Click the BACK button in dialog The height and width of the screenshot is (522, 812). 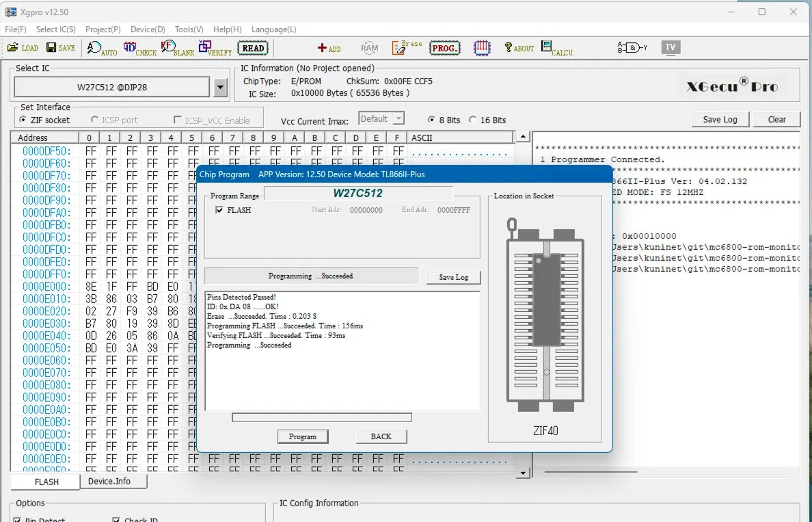coord(381,436)
